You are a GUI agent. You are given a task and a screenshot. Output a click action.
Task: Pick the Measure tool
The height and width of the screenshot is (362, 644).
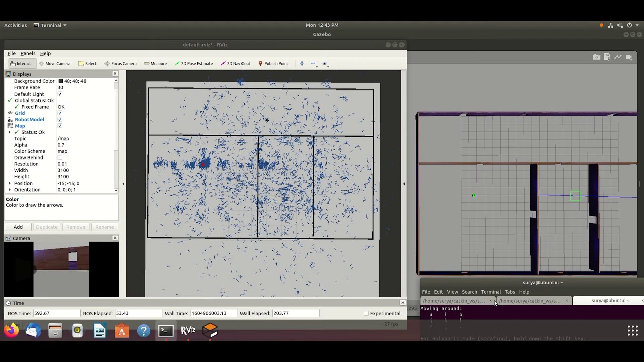(155, 64)
